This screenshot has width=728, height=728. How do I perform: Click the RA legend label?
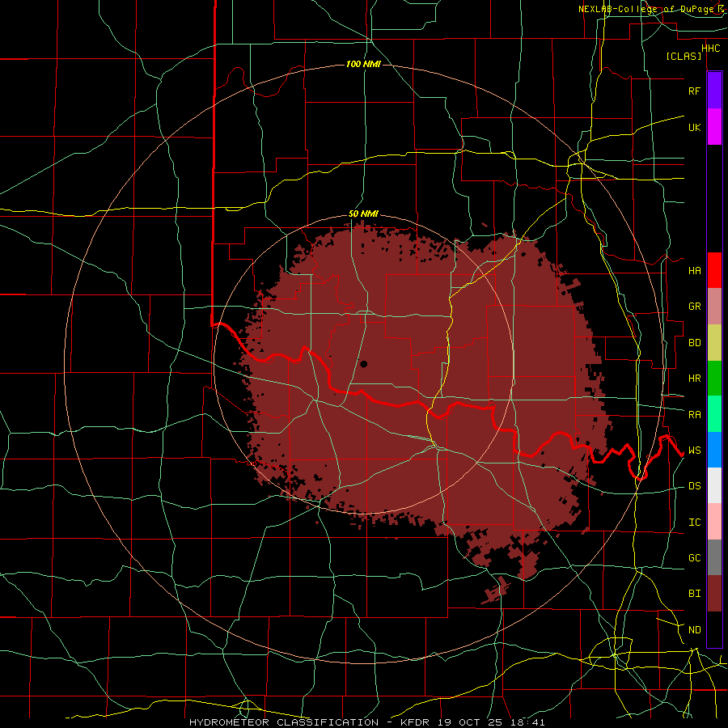coord(694,415)
